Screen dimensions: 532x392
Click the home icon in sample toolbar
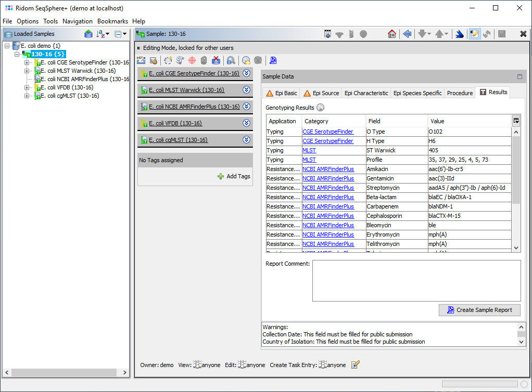[392, 34]
